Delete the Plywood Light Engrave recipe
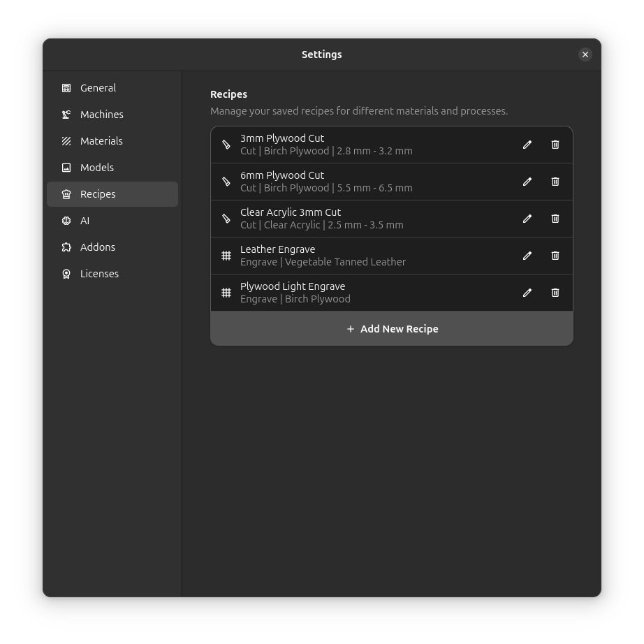The height and width of the screenshot is (644, 644). click(555, 293)
